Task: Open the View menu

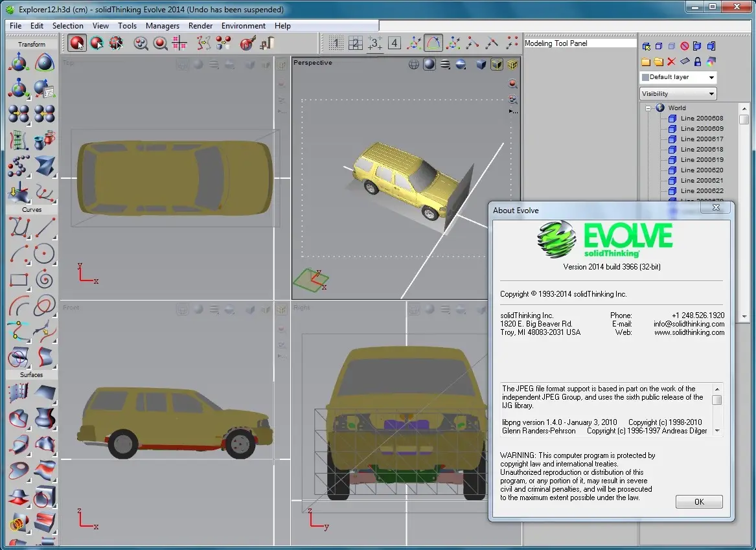Action: point(100,25)
